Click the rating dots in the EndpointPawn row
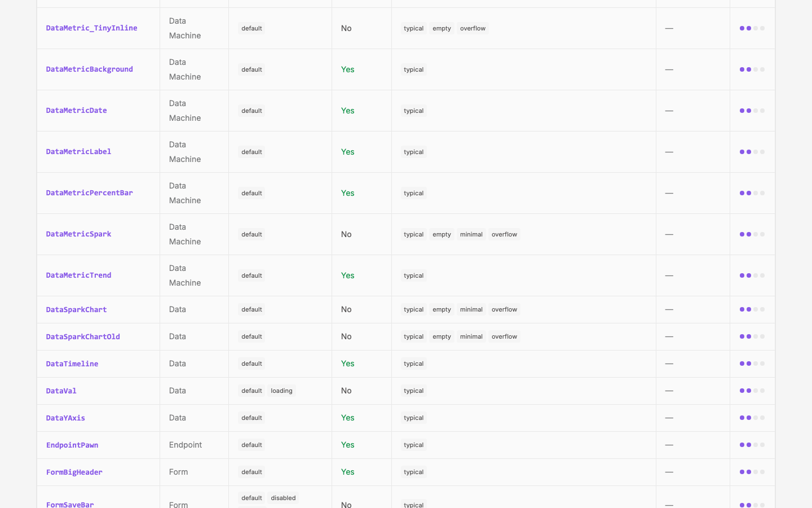This screenshot has width=812, height=508. (x=752, y=445)
